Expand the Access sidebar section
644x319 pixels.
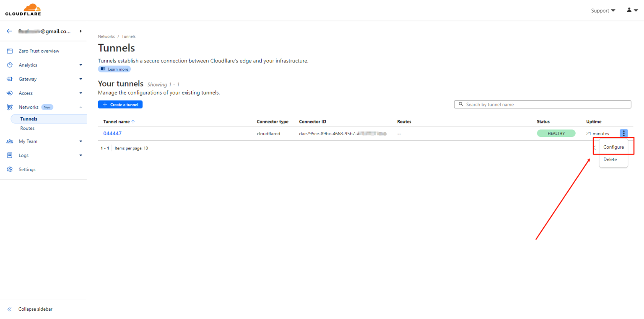point(80,93)
